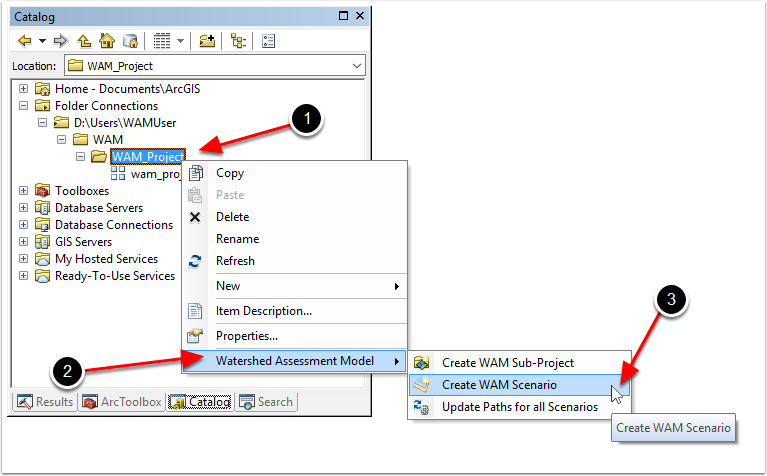The image size is (767, 476).
Task: Select Folder Connections in the tree
Action: (x=106, y=106)
